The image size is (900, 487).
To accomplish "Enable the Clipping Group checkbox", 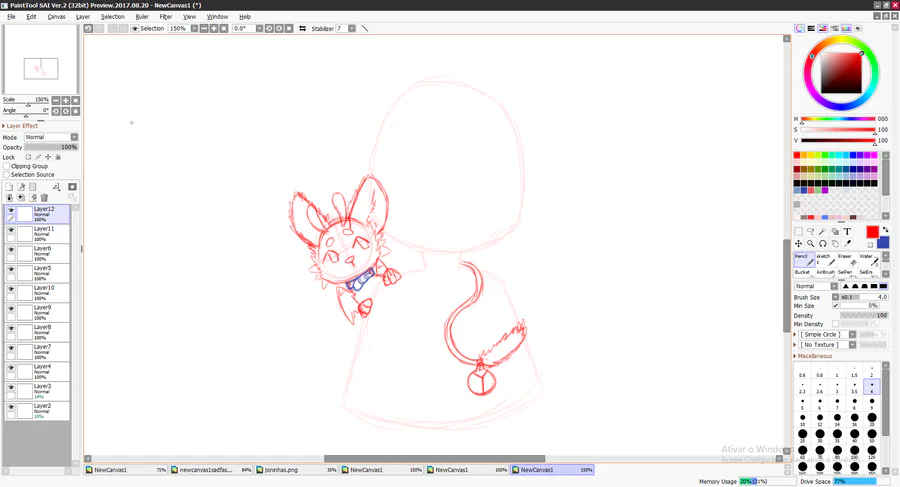I will click(x=6, y=166).
